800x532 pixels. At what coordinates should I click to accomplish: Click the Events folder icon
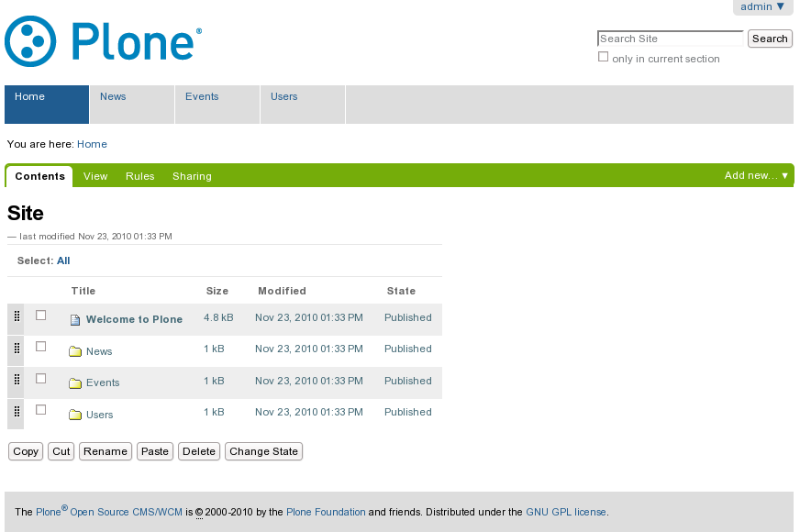click(75, 383)
